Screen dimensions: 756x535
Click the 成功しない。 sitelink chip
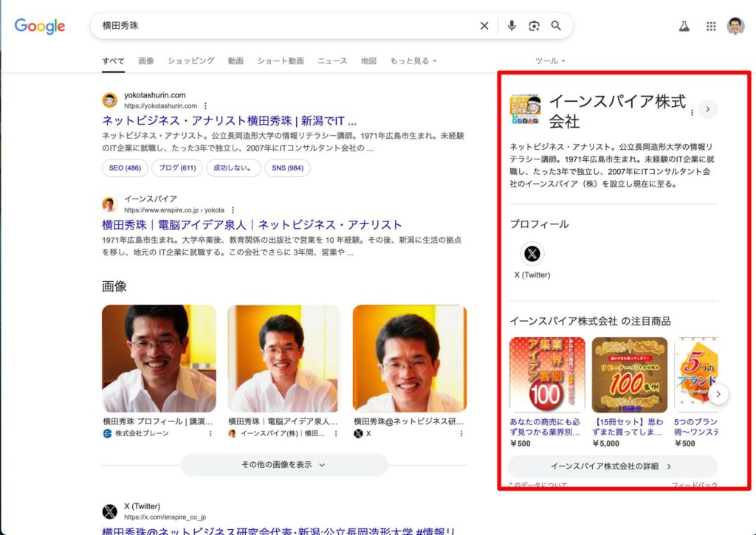click(x=234, y=168)
